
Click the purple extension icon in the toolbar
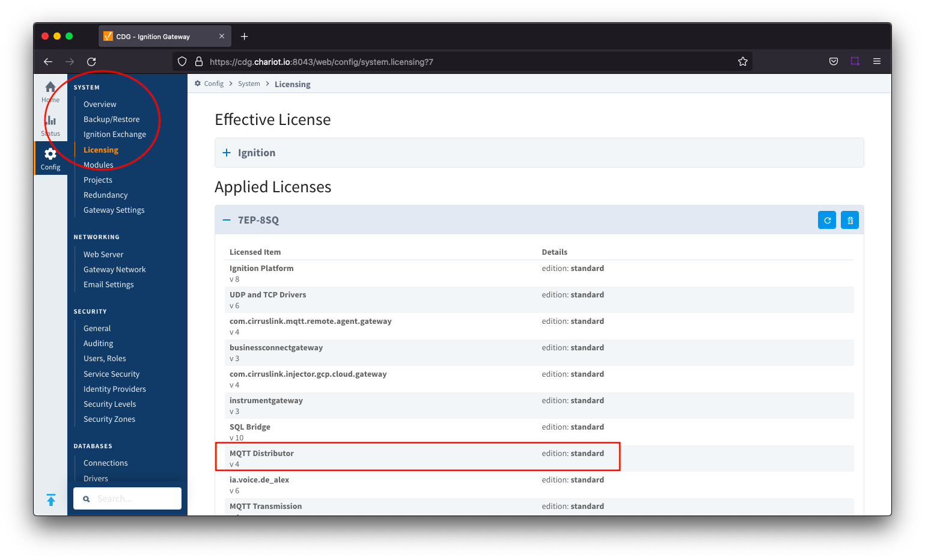pyautogui.click(x=855, y=61)
